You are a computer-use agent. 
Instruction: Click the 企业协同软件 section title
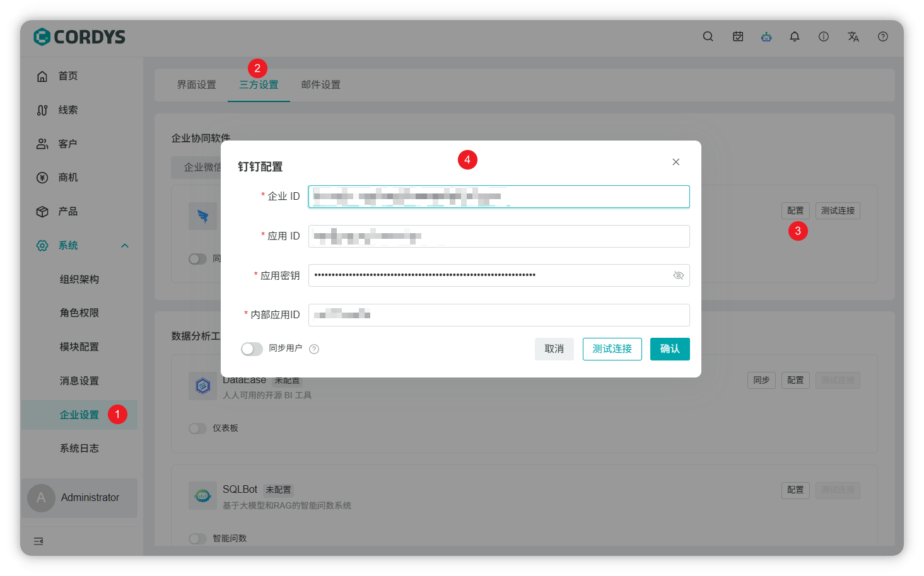click(201, 138)
